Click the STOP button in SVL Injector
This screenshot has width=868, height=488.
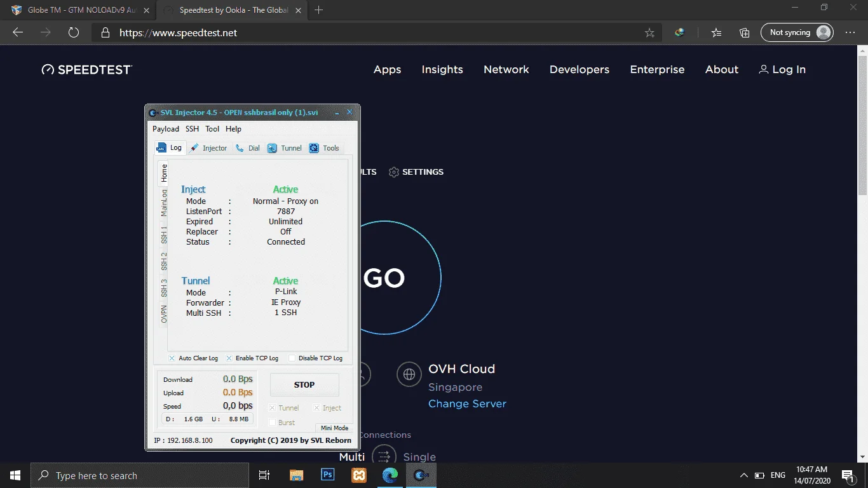[x=304, y=384]
